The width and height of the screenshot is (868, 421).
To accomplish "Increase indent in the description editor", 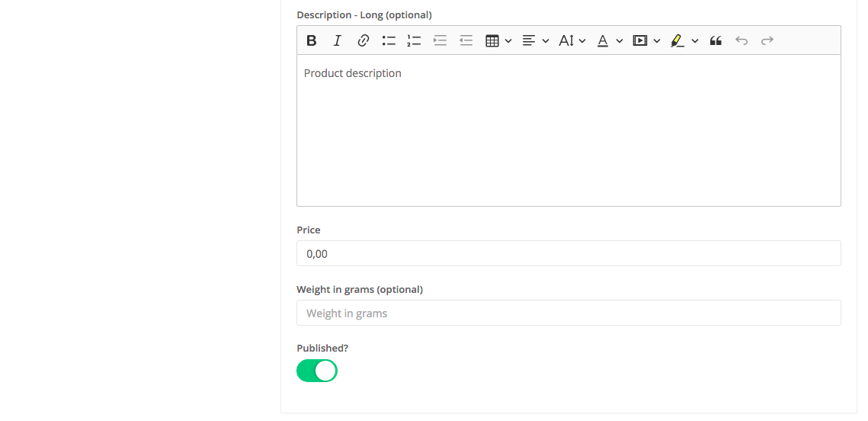I will (x=440, y=40).
